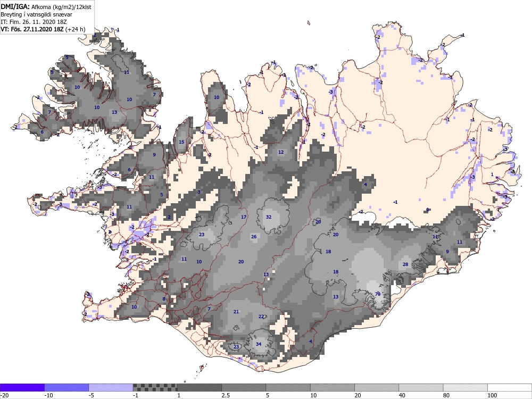Click the map value '32' on the central glacier
Image resolution: width=532 pixels, height=399 pixels.
point(269,217)
